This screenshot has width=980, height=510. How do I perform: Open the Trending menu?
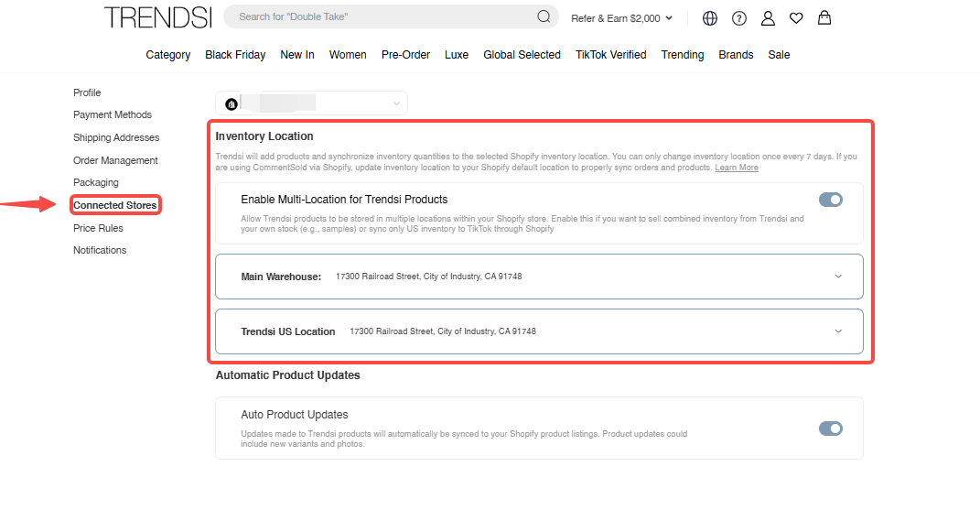[x=683, y=54]
